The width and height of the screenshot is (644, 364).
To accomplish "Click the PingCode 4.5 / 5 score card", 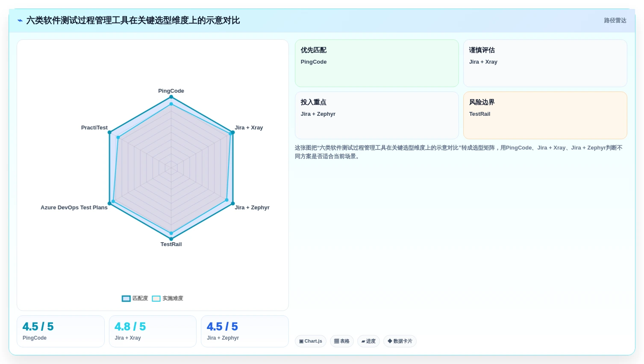I will pos(61,332).
